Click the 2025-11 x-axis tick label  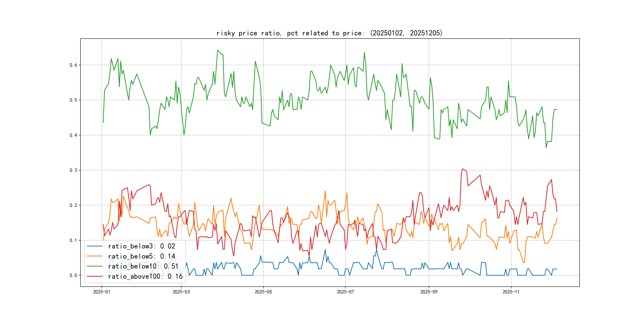(511, 292)
